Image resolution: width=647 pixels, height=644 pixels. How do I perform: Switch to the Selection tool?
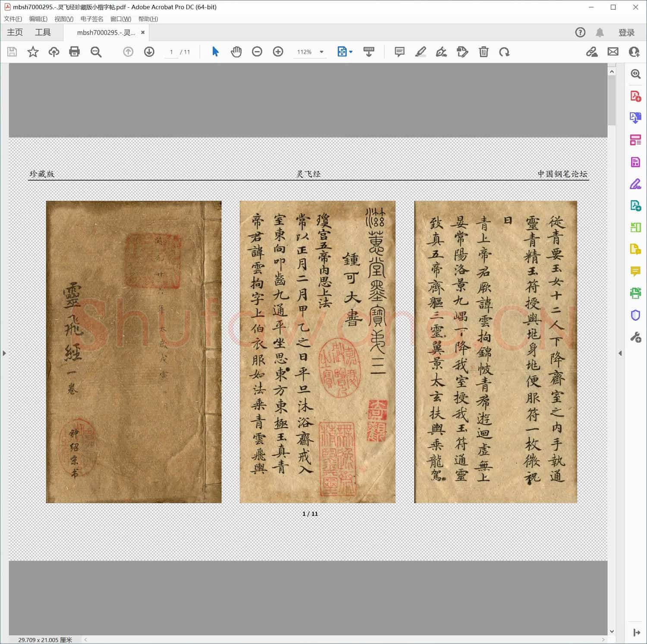click(x=215, y=51)
